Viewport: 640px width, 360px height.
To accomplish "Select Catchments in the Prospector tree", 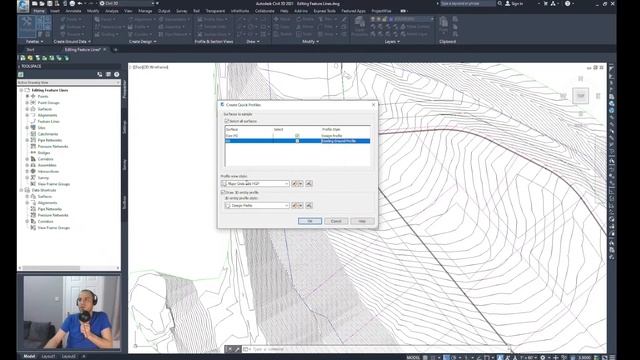I will click(48, 134).
